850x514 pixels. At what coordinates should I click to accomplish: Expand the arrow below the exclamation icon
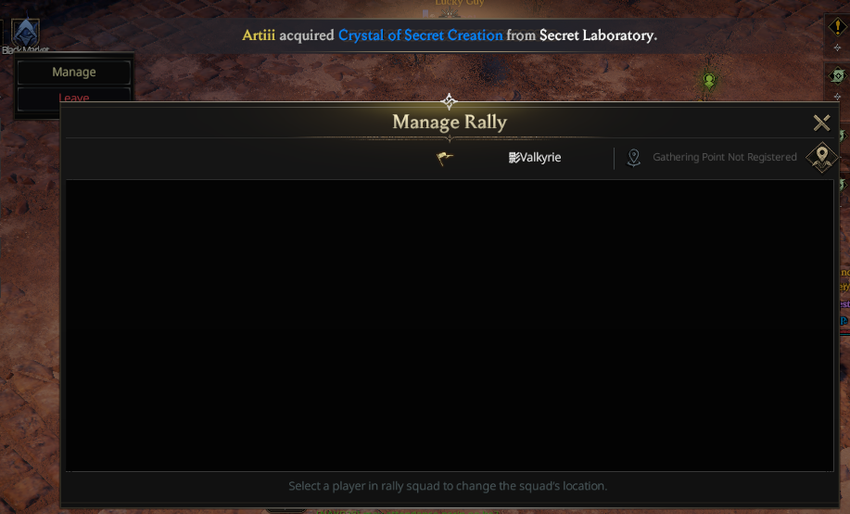click(837, 48)
